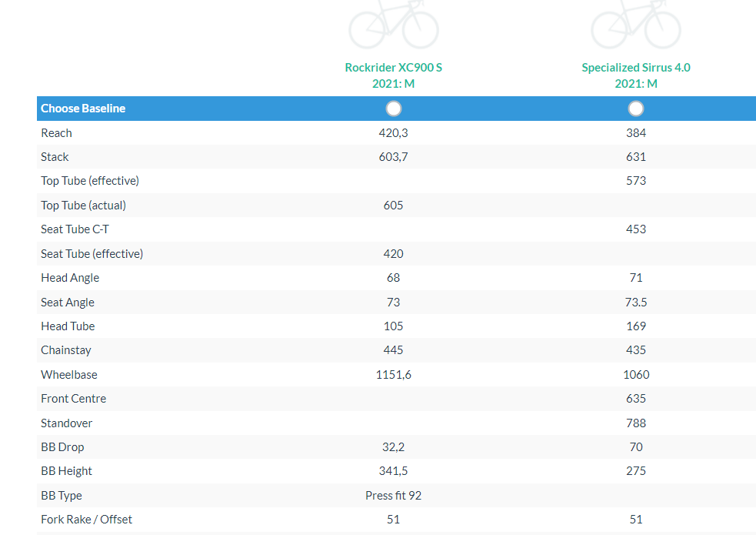Click the Seat Tube (effective) row label
756x535 pixels.
pos(92,254)
